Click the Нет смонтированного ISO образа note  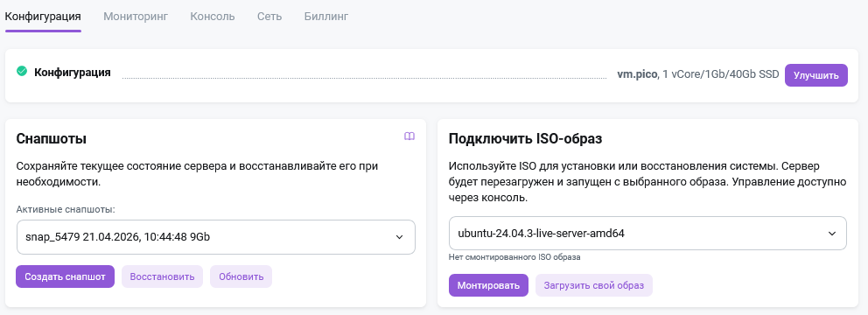(514, 257)
